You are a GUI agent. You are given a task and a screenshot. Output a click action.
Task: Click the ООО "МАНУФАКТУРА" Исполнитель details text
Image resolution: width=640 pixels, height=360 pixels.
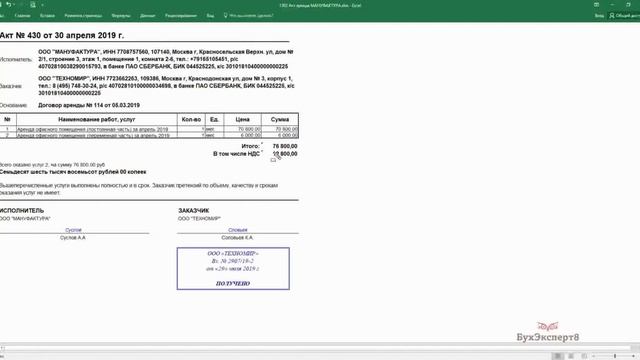pyautogui.click(x=166, y=59)
